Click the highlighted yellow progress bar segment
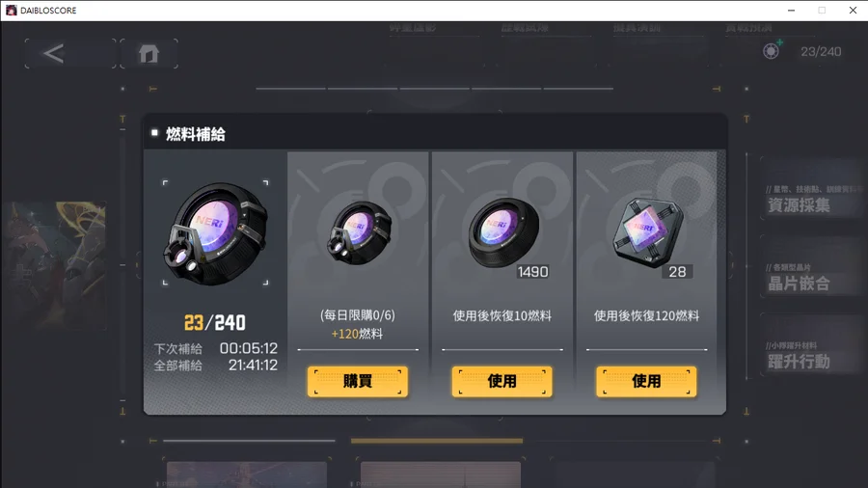The image size is (868, 488). coord(437,441)
